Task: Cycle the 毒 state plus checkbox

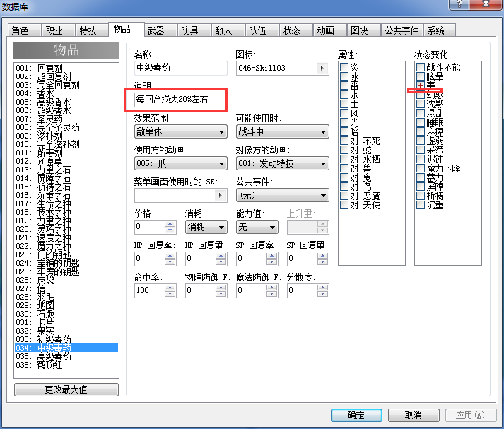Action: tap(421, 86)
